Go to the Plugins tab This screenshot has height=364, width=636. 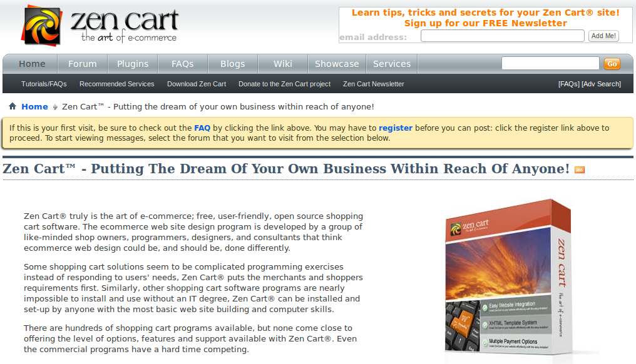coord(133,64)
